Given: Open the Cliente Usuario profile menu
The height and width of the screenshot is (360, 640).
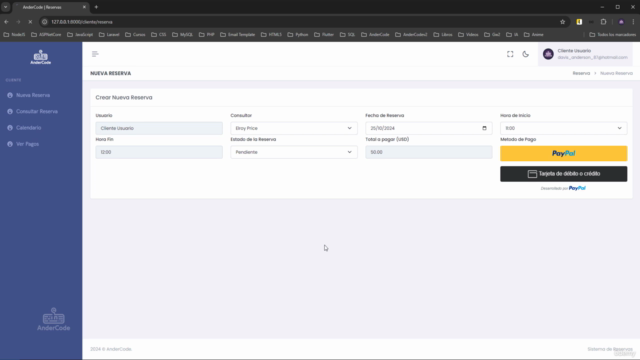Looking at the screenshot, I should point(585,54).
